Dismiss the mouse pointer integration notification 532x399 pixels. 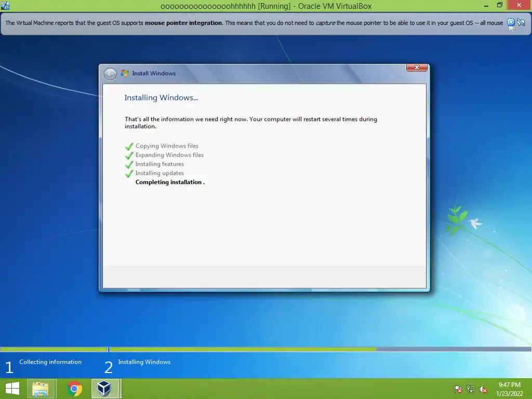(x=511, y=22)
